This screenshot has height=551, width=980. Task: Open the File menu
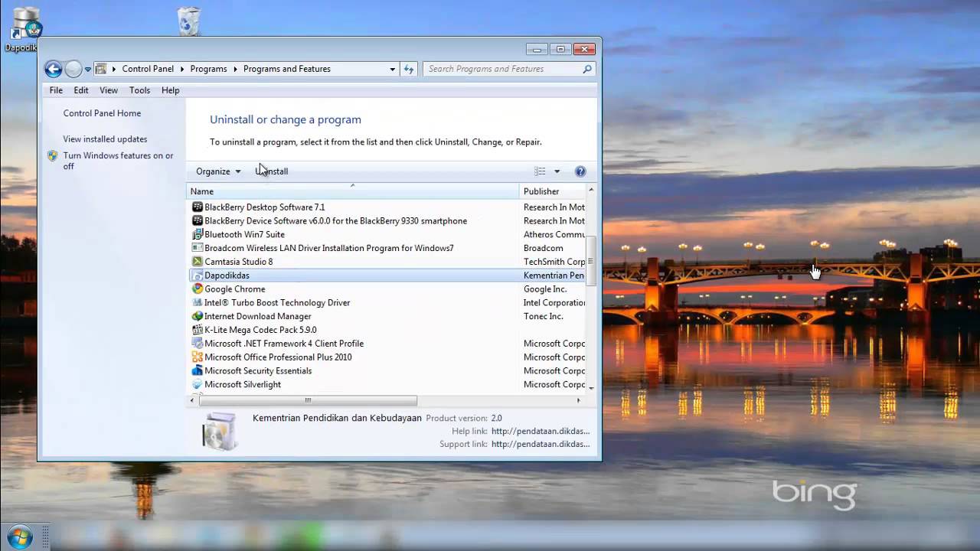tap(56, 90)
